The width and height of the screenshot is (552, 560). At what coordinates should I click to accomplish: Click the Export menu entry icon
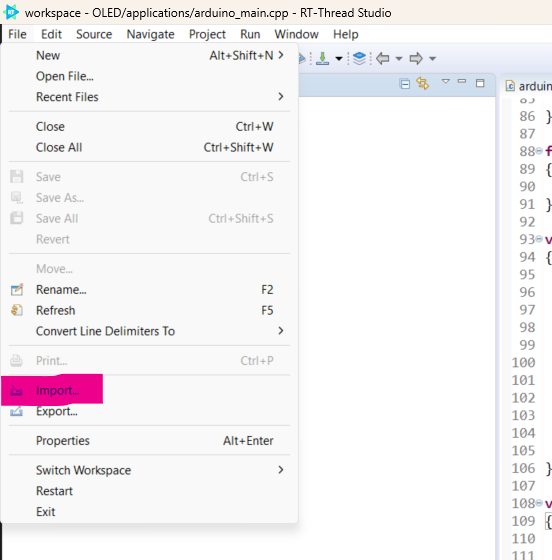tap(16, 411)
